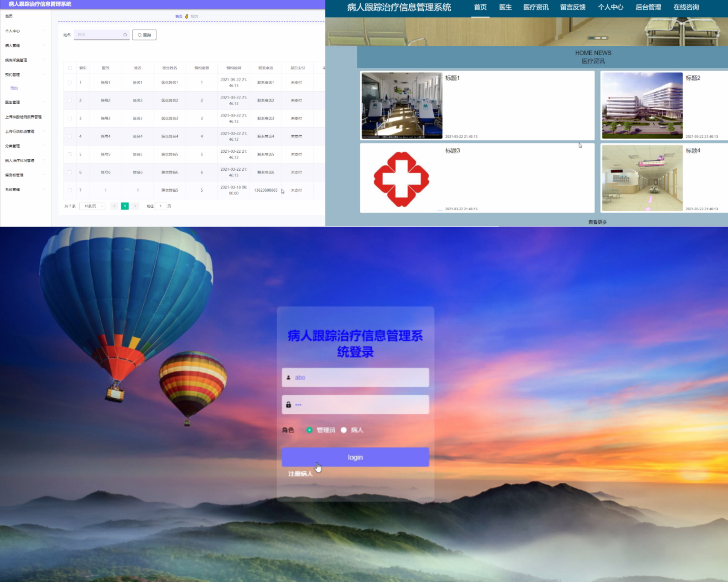
Task: Click username input field abo
Action: point(355,377)
